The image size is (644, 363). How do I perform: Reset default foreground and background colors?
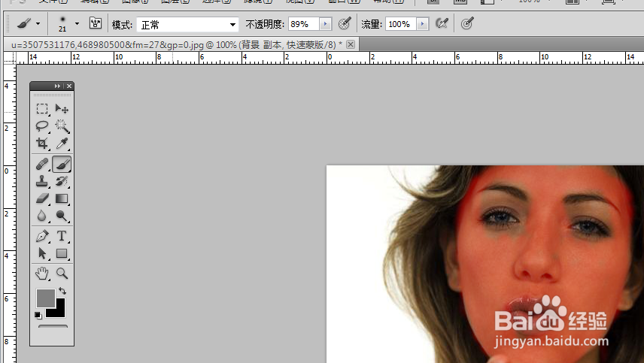38,316
